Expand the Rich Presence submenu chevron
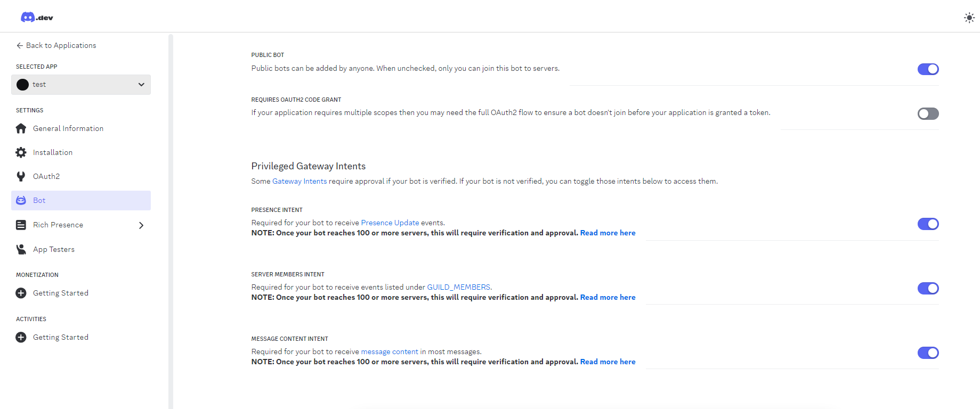This screenshot has height=409, width=980. (x=141, y=225)
